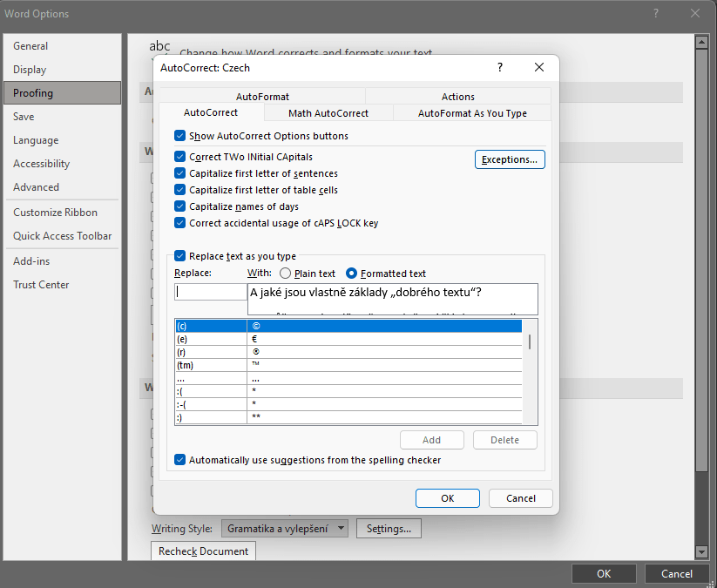Open the Actions tab
The width and height of the screenshot is (717, 588).
click(x=457, y=97)
